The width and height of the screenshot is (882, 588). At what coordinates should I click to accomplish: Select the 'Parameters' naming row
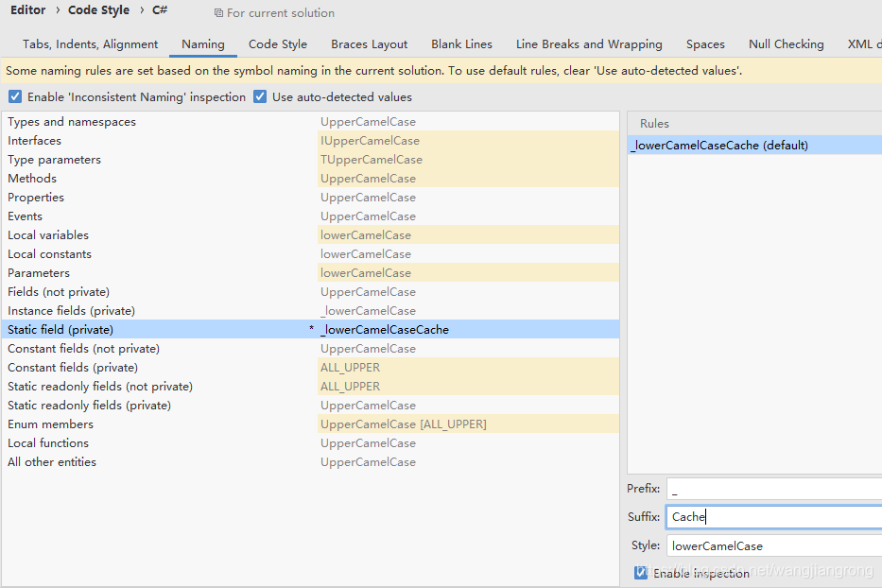(310, 273)
